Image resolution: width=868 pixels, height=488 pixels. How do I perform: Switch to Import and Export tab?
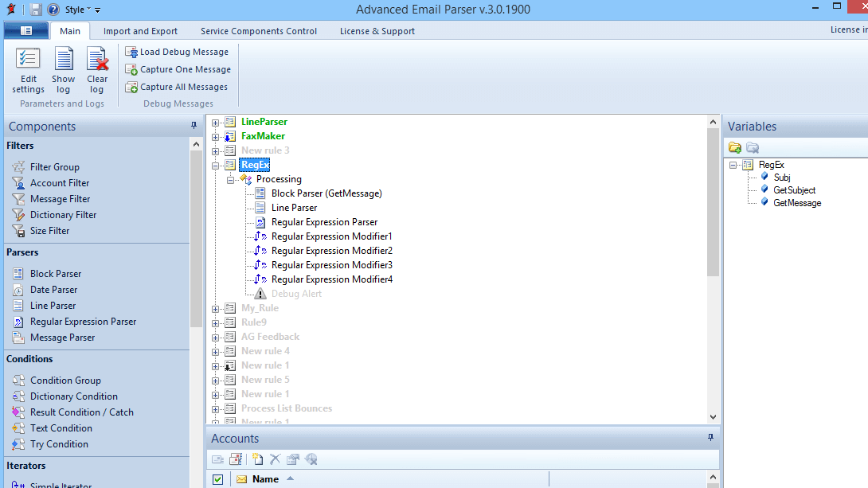pos(140,31)
